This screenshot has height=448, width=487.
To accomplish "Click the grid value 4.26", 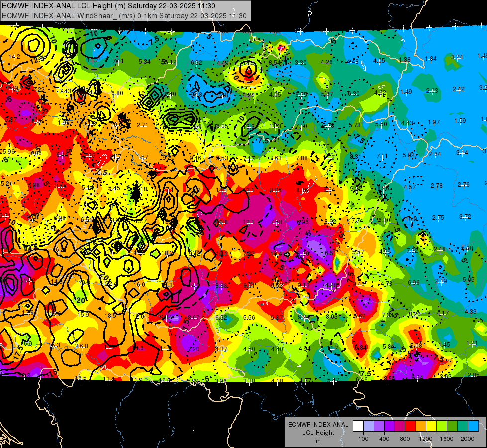I will pos(327,62).
